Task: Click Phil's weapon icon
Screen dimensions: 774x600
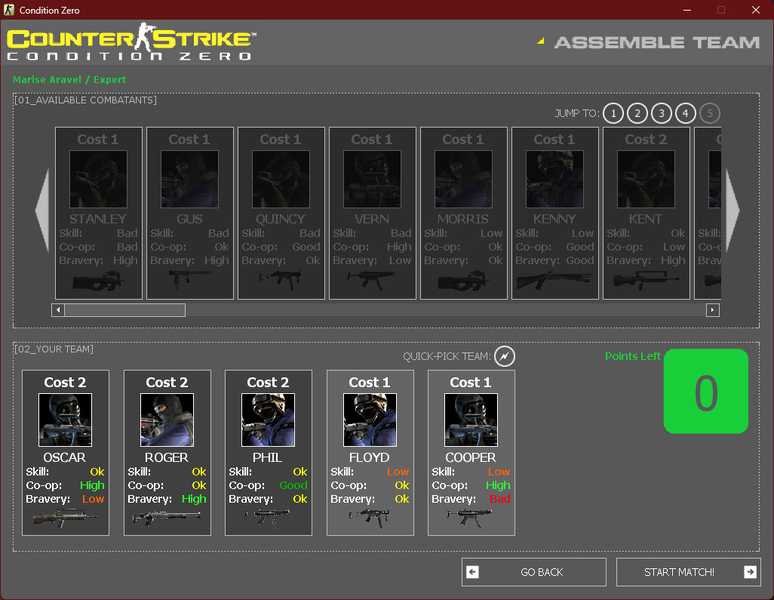Action: (268, 517)
